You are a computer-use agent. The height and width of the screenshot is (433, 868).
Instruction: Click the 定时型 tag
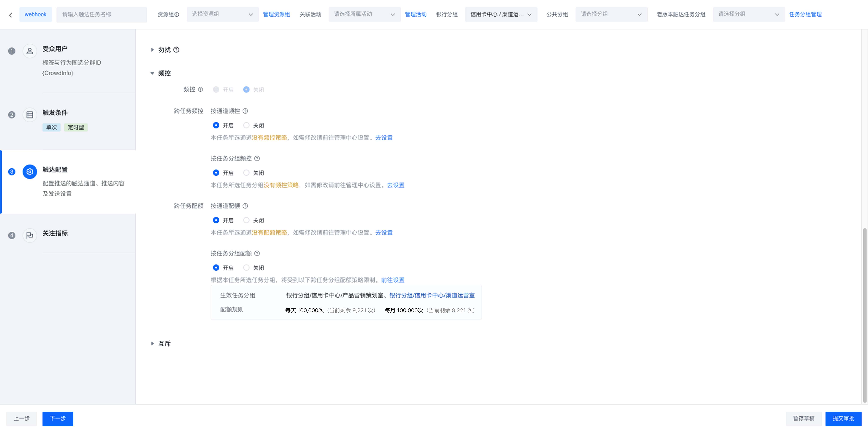(x=76, y=127)
